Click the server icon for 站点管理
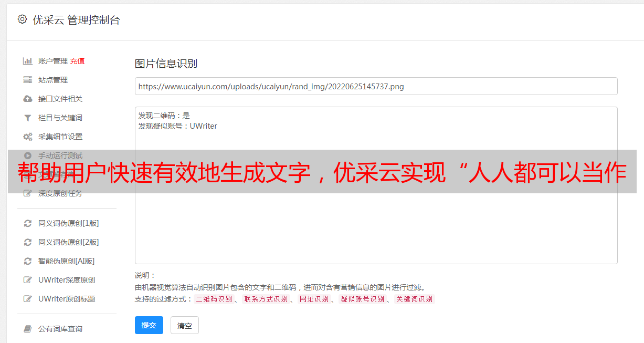644x343 pixels. click(28, 80)
